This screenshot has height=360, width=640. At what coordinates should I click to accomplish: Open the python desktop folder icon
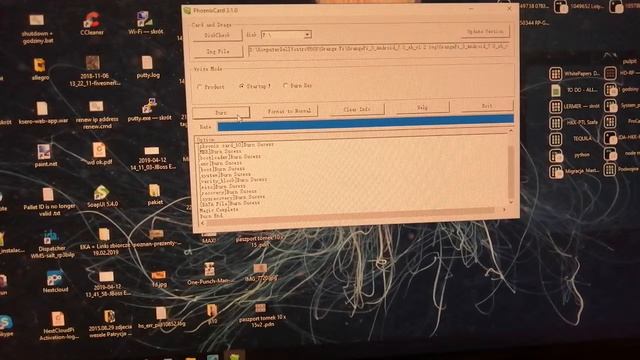(x=570, y=155)
